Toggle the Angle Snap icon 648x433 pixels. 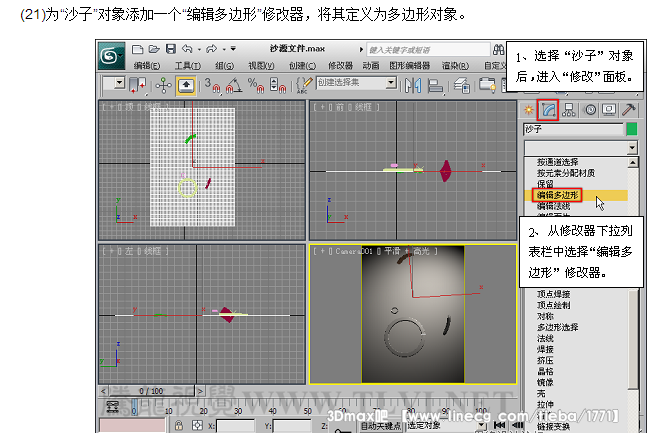point(234,85)
